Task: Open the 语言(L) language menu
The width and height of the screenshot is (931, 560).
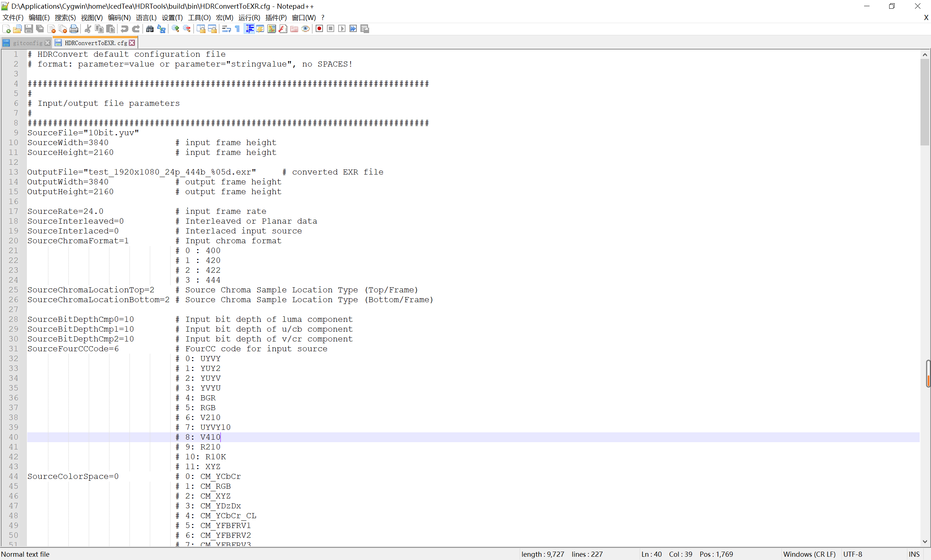Action: 146,17
